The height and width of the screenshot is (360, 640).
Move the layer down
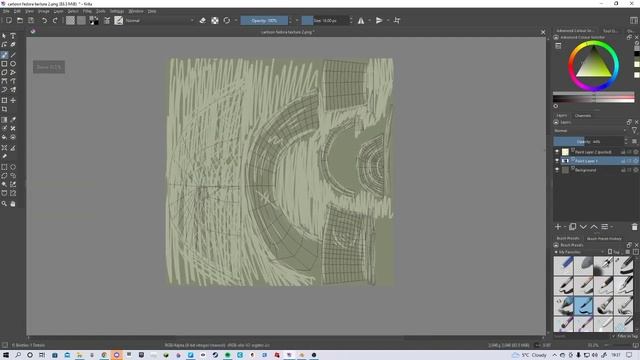[x=583, y=227]
